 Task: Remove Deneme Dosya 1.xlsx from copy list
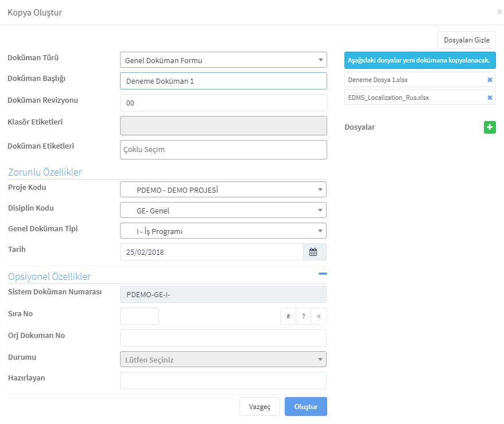click(x=490, y=80)
